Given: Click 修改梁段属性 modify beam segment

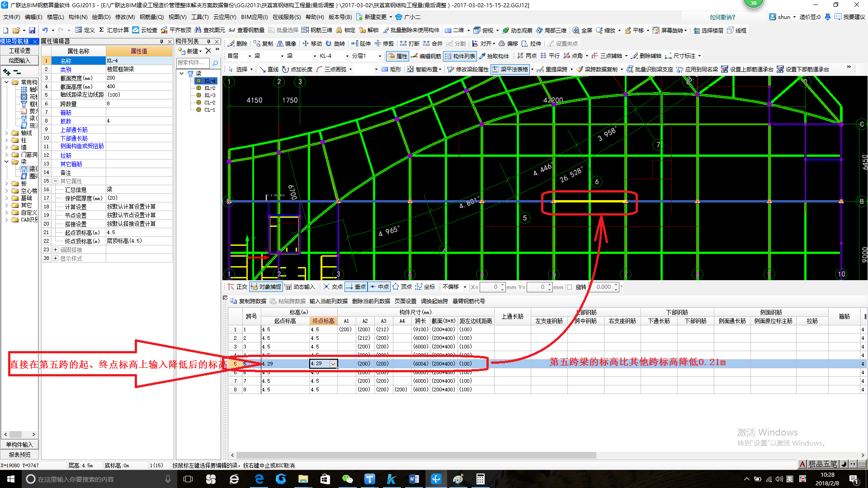Looking at the screenshot, I should (468, 69).
